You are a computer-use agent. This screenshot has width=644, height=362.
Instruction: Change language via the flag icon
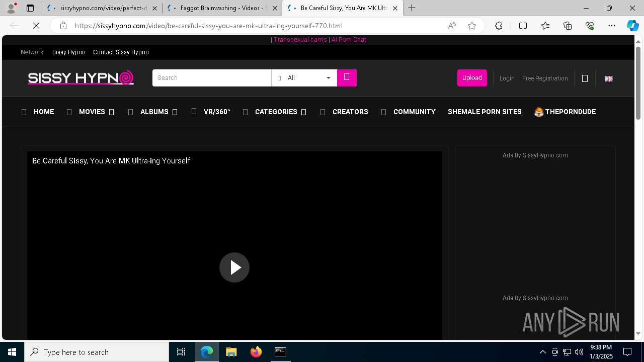tap(608, 78)
